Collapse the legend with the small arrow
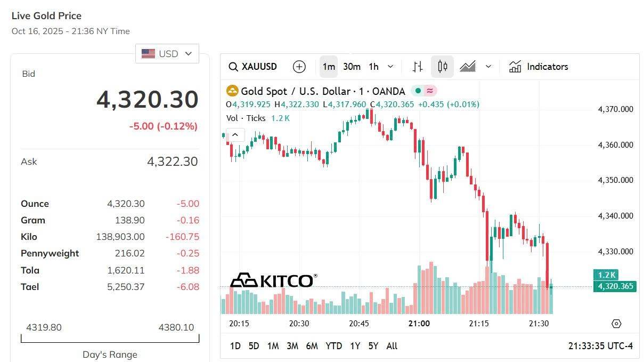The height and width of the screenshot is (362, 644). [235, 134]
